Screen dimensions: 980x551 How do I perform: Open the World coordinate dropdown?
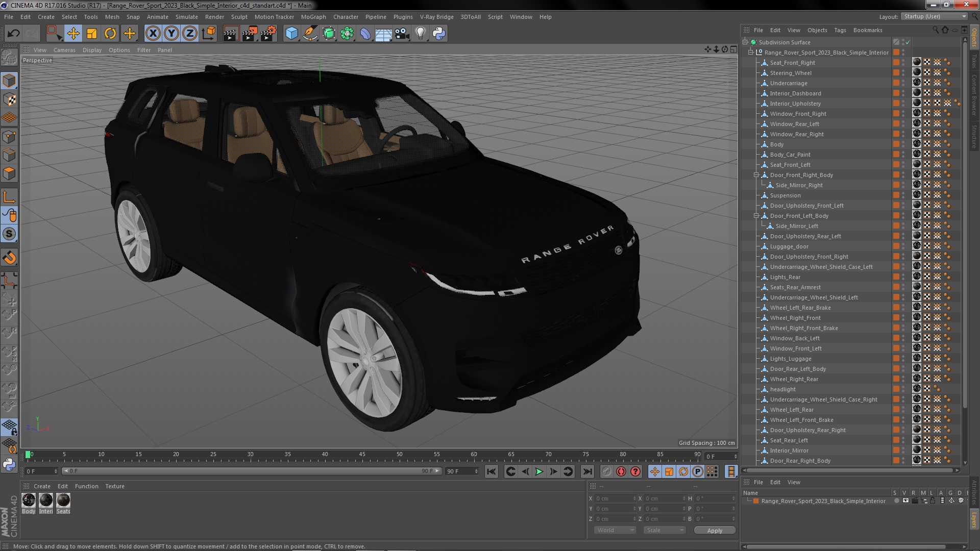coord(615,530)
